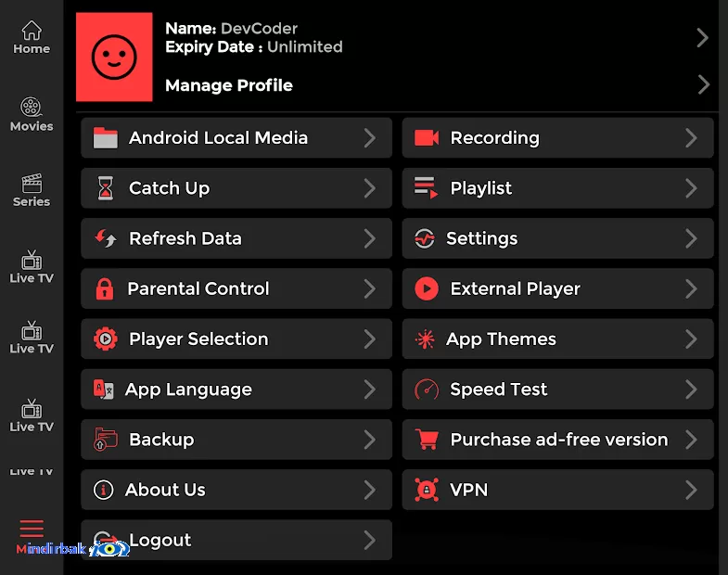Click the External Player play icon
This screenshot has height=575, width=728.
pos(427,289)
